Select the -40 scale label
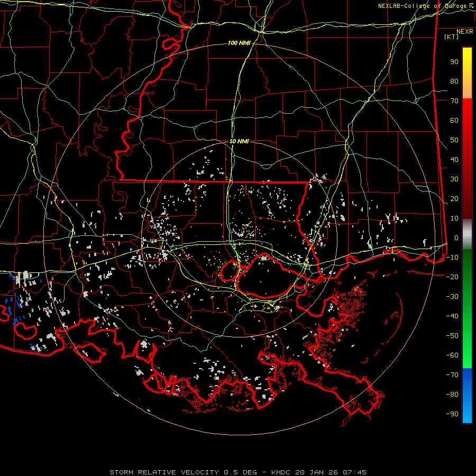Screen dimensions: 476x476 point(452,316)
